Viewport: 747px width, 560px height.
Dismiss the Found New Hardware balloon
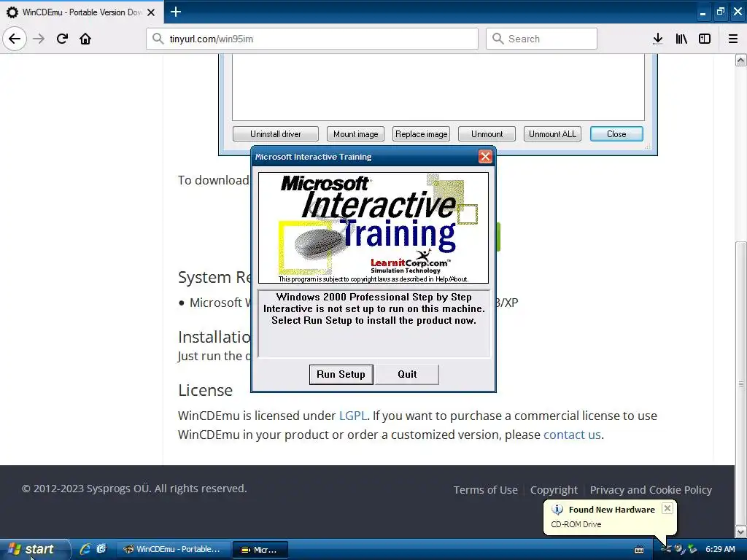coord(667,508)
